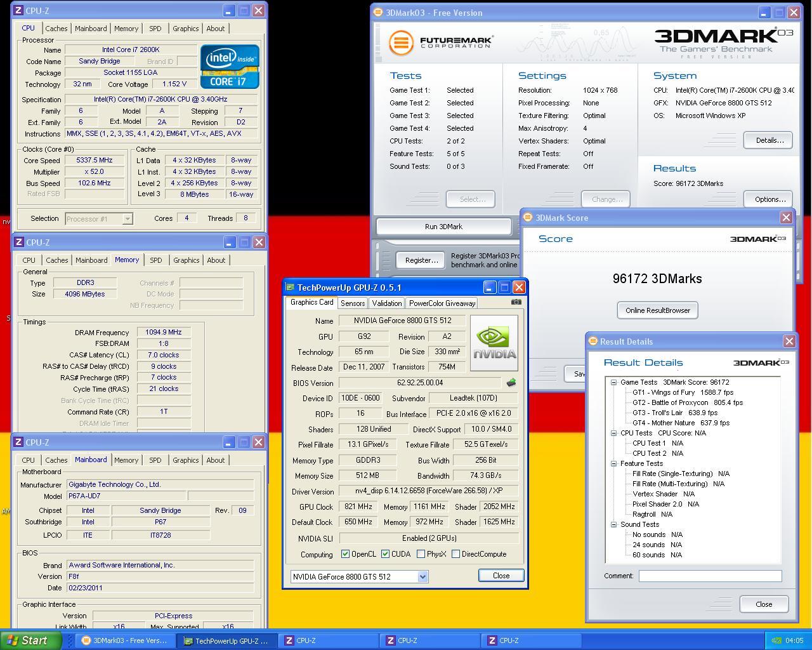Screen dimensions: 812x650
Task: Switch to the Validation tab in GPU-Z
Action: (x=386, y=303)
